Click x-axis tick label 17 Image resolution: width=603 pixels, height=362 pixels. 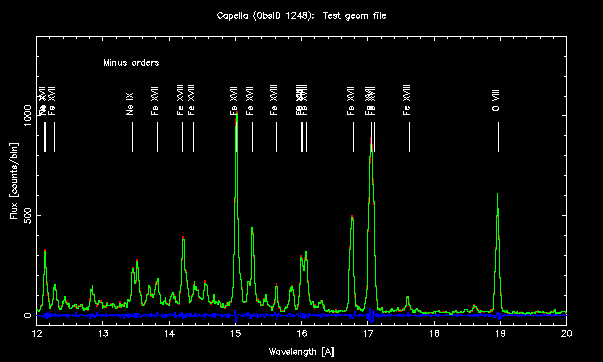[368, 334]
